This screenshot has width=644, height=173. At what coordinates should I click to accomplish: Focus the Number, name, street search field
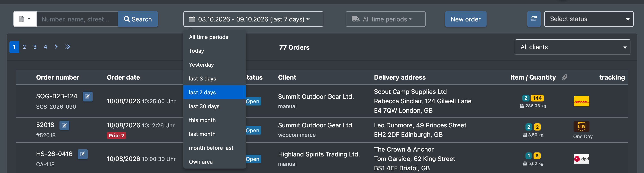pyautogui.click(x=77, y=19)
